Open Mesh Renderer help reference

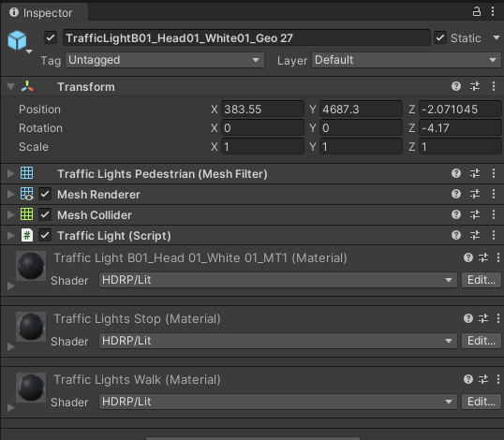point(456,194)
